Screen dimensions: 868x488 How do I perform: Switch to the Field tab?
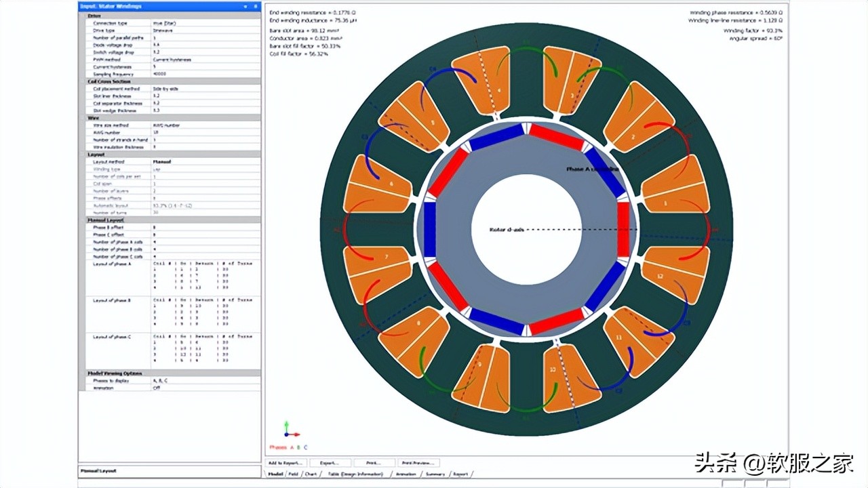[294, 474]
